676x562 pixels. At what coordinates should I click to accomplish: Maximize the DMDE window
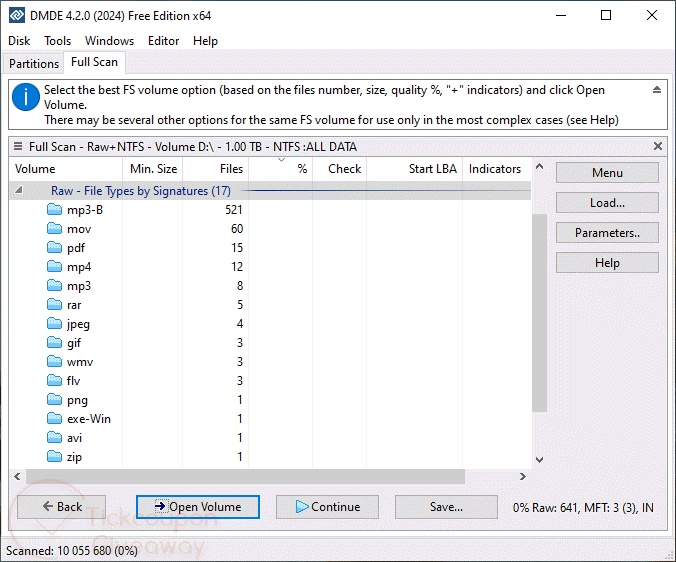[x=606, y=16]
